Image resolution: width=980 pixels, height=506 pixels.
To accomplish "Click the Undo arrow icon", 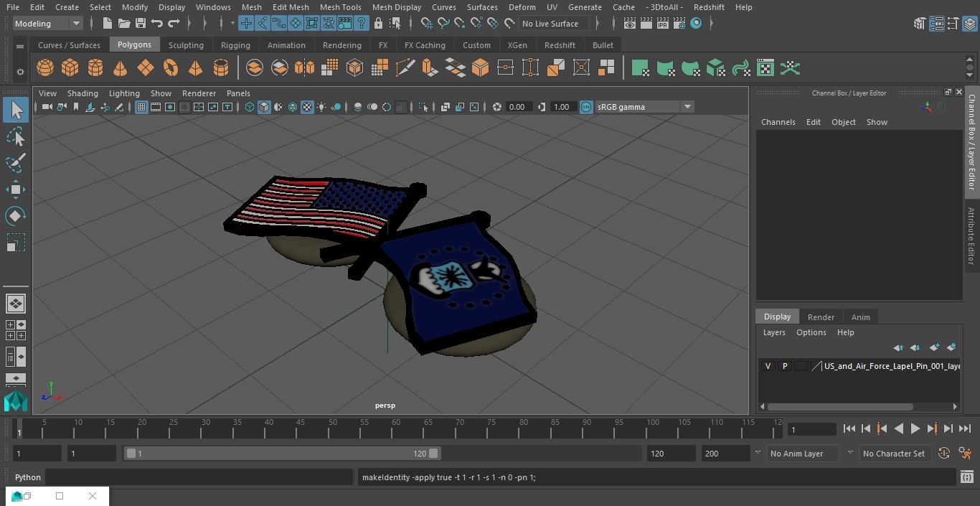I will 157,24.
